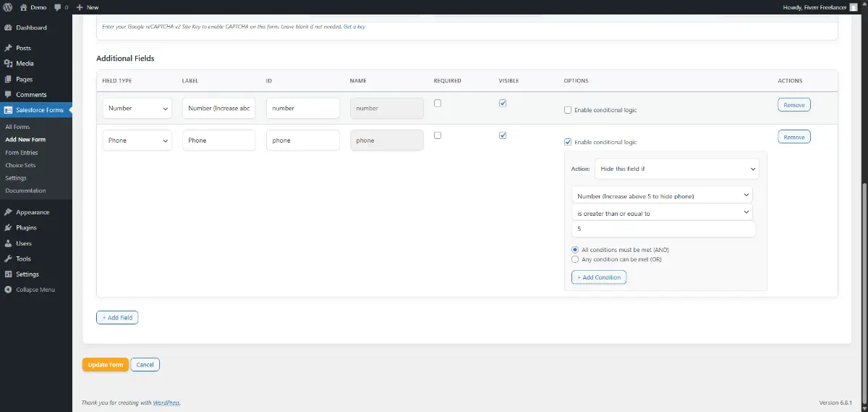Open the 'Get a key' reCAPTCHA link
Viewport: 868px width, 412px height.
click(354, 27)
